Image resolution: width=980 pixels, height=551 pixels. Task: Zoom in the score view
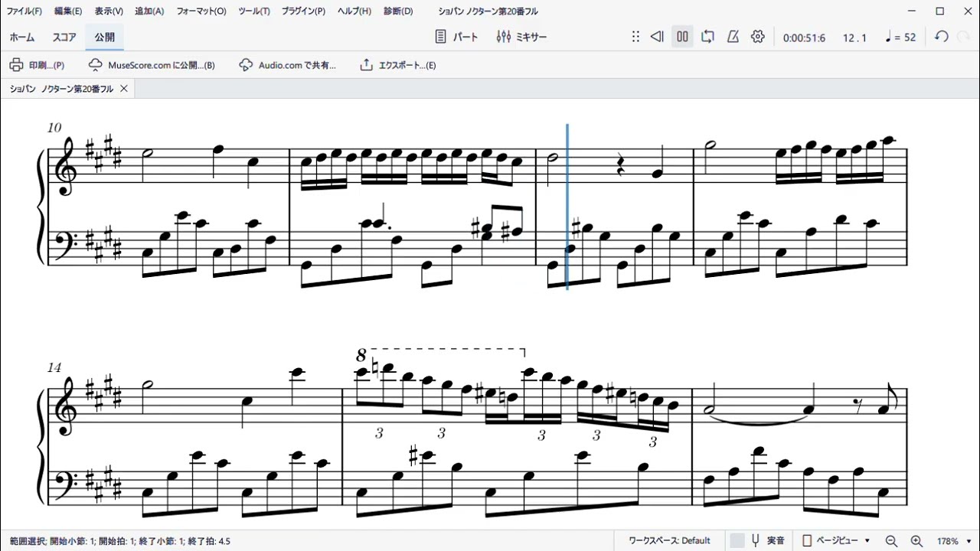916,541
